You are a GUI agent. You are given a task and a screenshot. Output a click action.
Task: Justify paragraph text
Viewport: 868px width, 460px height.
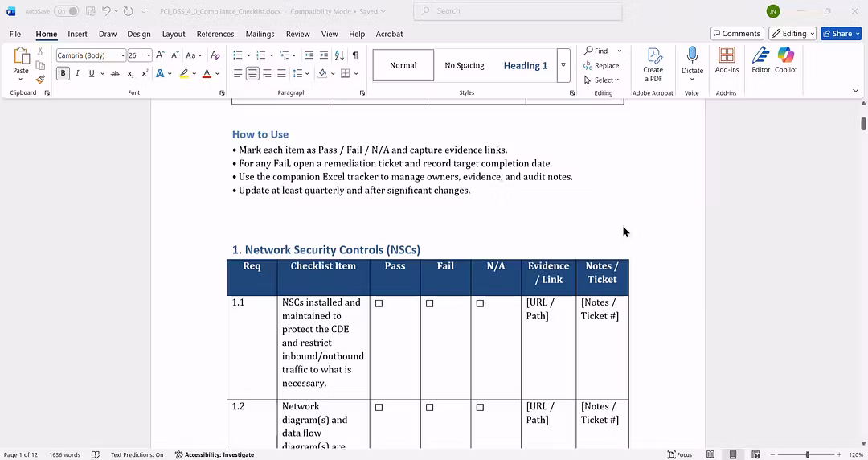coord(281,74)
